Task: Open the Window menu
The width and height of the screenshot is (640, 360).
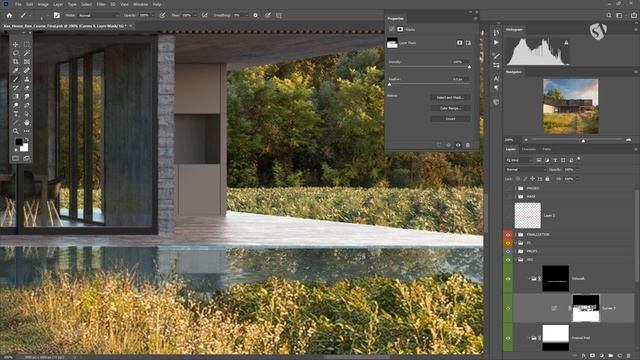Action: (x=140, y=4)
